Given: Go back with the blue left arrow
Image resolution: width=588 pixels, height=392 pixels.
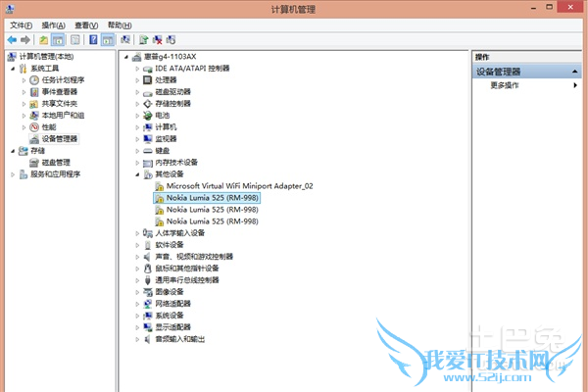Looking at the screenshot, I should 12,40.
